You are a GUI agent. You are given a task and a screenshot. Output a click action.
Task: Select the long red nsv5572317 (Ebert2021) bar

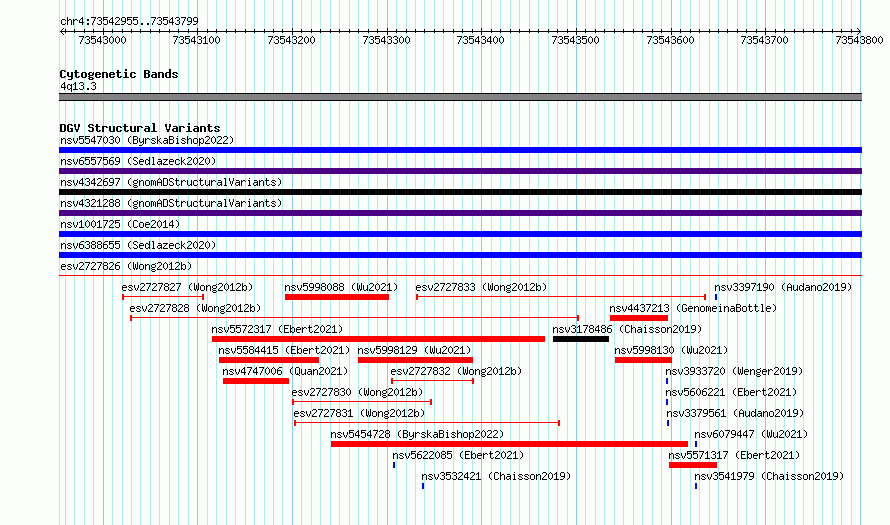pos(378,339)
